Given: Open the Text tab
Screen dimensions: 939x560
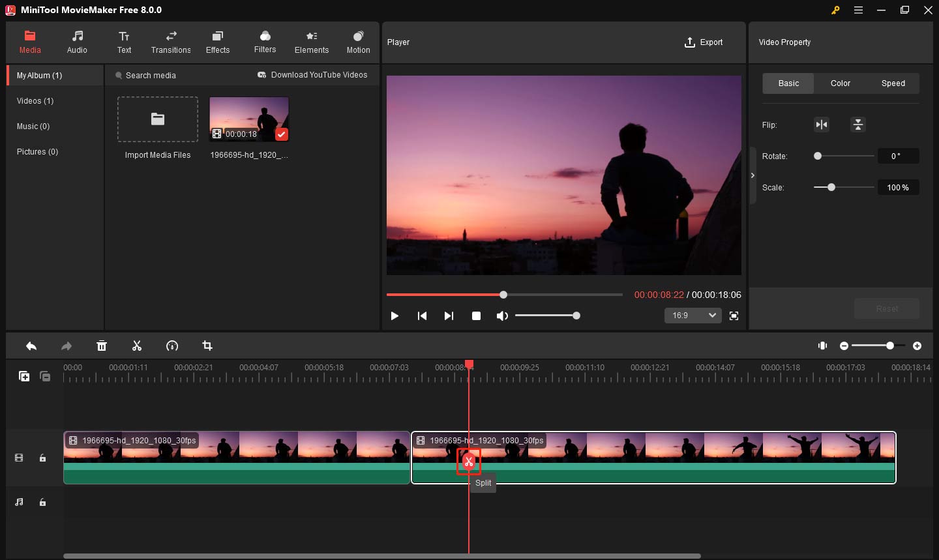Looking at the screenshot, I should pyautogui.click(x=124, y=42).
